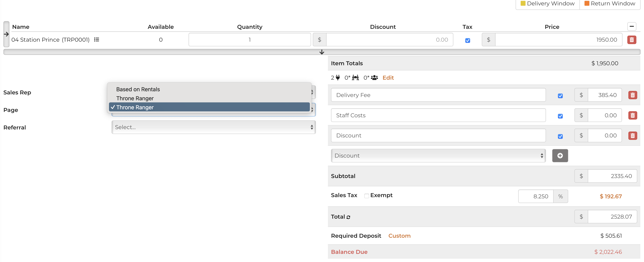Click the Quantity input field
This screenshot has width=644, height=262.
click(x=249, y=40)
